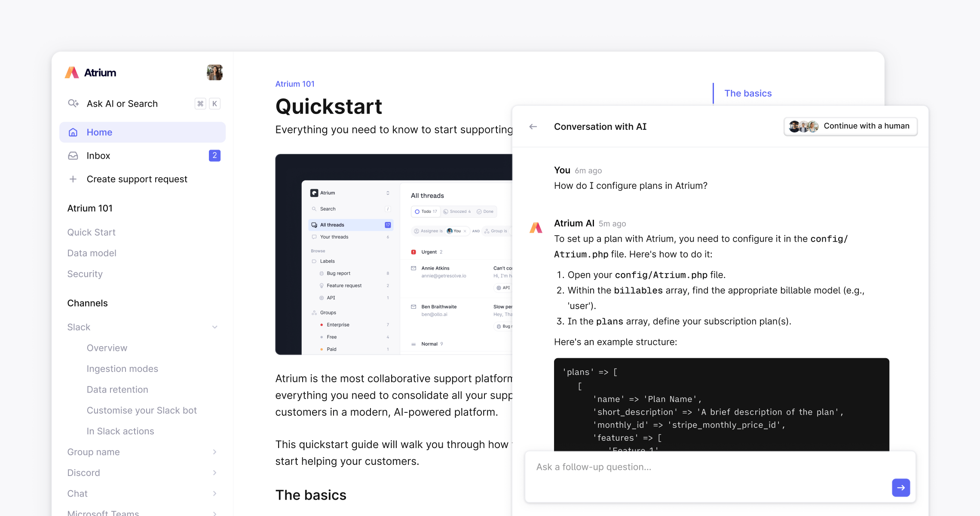Screen dimensions: 980x516
Task: Click the question How do I configure plans
Action: pos(631,186)
